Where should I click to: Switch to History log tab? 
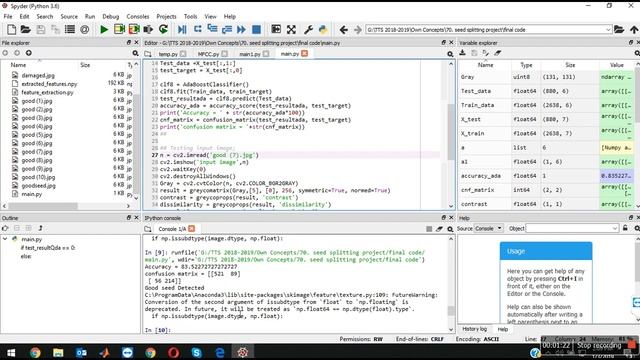474,329
